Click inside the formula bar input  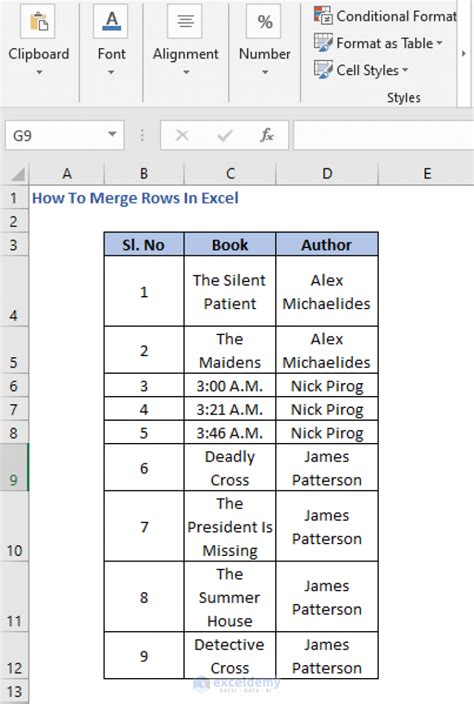[383, 135]
